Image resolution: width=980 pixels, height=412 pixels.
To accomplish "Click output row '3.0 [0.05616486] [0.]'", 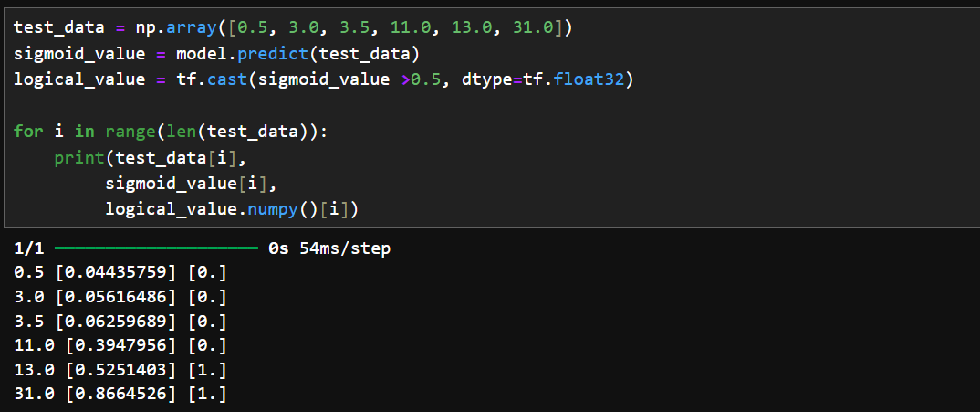I will tap(120, 298).
